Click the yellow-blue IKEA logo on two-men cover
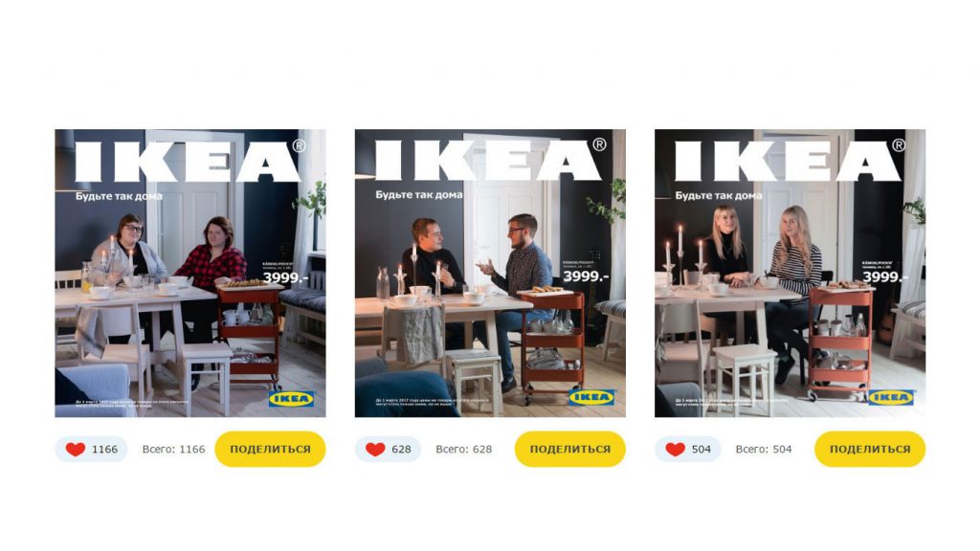 (591, 397)
